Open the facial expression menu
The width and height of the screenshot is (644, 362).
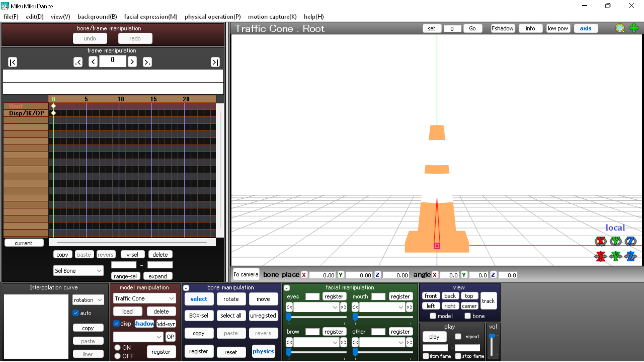[x=150, y=17]
